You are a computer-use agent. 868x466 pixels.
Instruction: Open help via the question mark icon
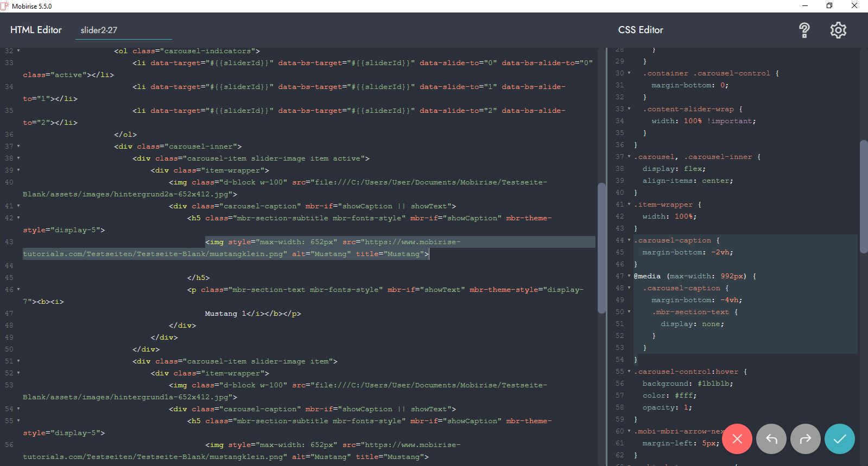click(x=804, y=30)
